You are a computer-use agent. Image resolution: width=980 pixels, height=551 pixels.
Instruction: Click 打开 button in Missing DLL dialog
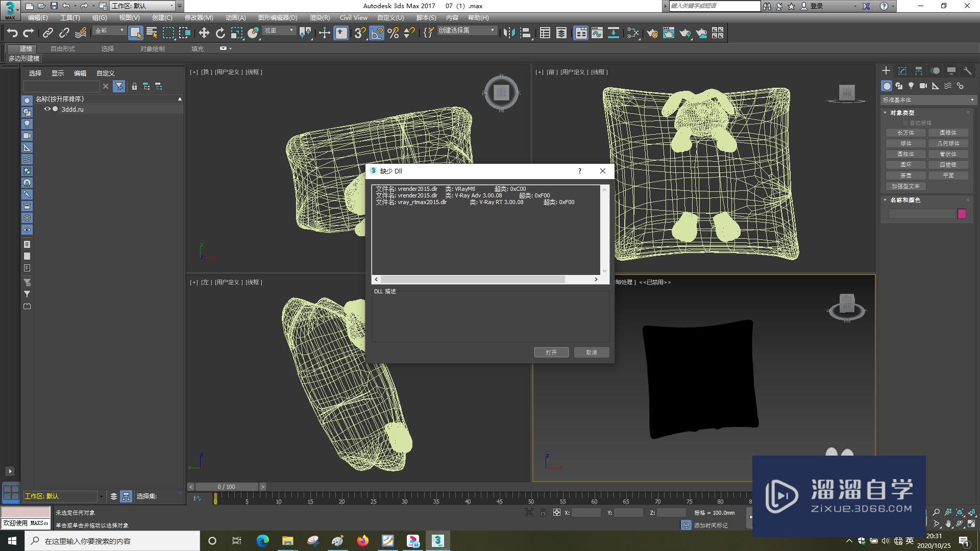point(551,353)
